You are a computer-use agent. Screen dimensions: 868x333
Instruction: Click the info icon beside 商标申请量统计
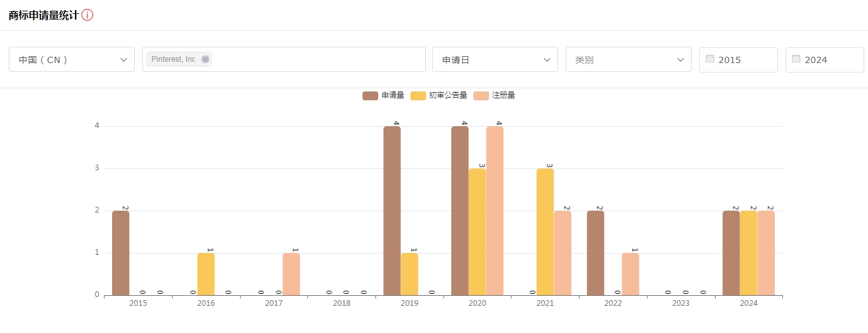88,15
